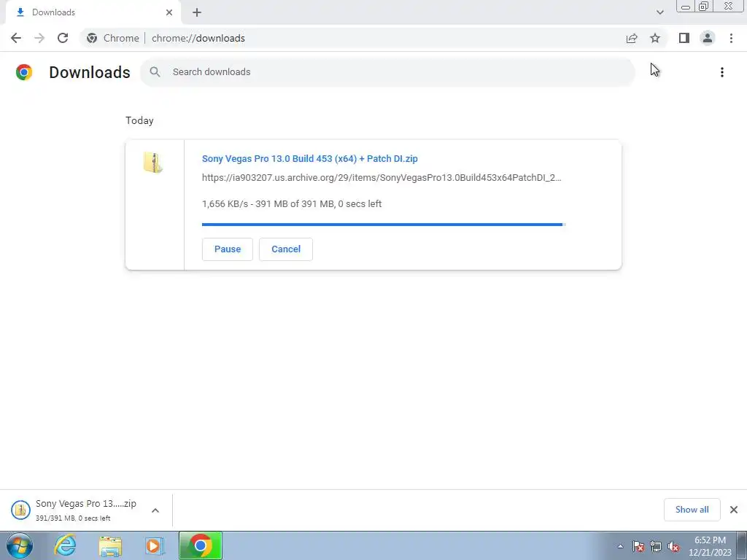This screenshot has width=747, height=560.
Task: Expand download shelf item options chevron
Action: [155, 510]
